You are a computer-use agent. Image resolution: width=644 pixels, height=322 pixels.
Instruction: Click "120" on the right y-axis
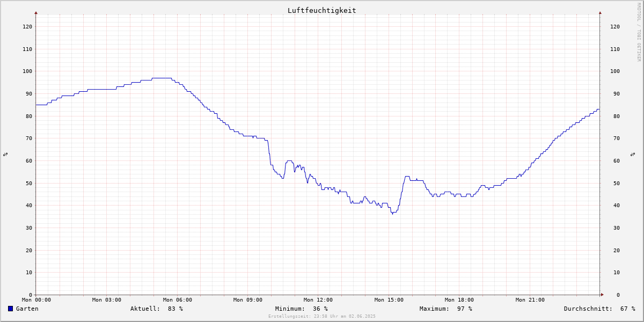click(615, 26)
